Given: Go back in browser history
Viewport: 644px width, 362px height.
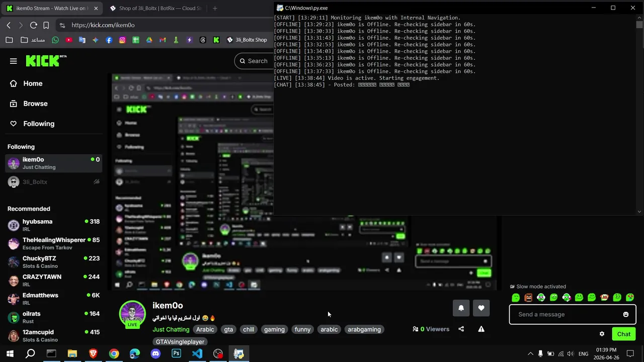Looking at the screenshot, I should tap(9, 25).
